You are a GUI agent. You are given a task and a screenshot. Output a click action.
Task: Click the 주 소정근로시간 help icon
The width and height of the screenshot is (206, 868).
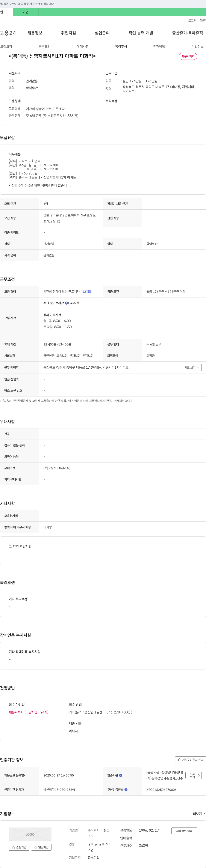click(67, 303)
